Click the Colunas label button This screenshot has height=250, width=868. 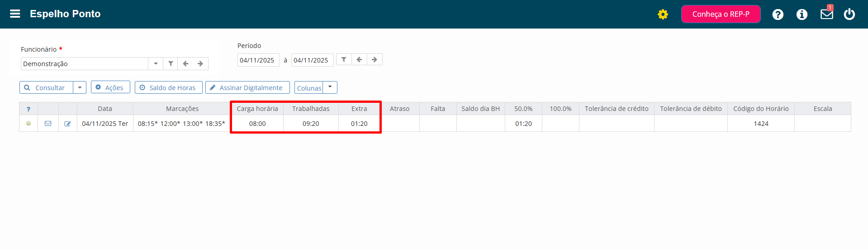pyautogui.click(x=309, y=88)
